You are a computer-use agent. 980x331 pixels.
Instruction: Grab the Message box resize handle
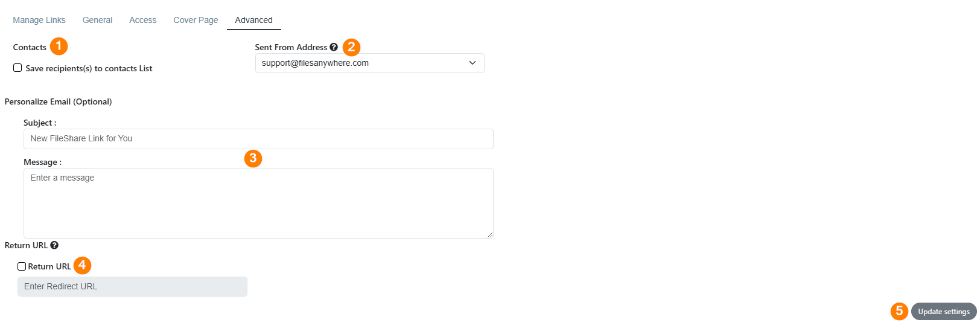pyautogui.click(x=489, y=234)
